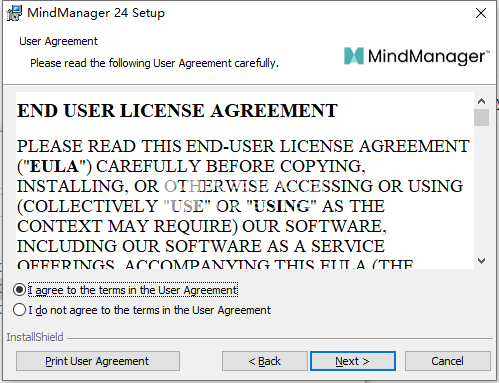The width and height of the screenshot is (499, 383).
Task: Proceed with the Next > button
Action: pyautogui.click(x=353, y=361)
